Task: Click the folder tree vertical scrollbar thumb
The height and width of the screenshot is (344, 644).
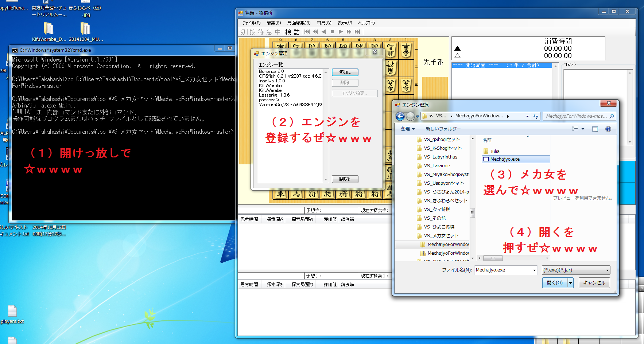Action: click(472, 212)
